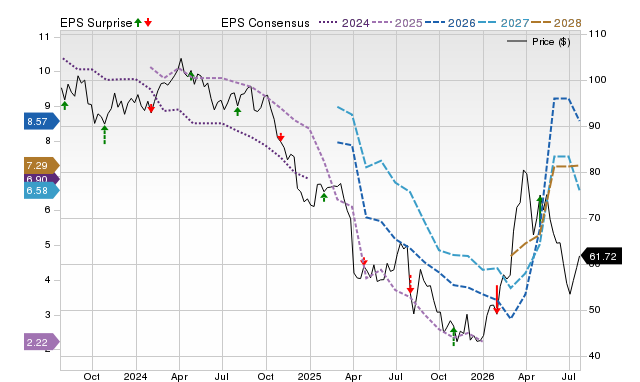Click the Price ($) legend label
Image resolution: width=640 pixels, height=382 pixels.
551,42
